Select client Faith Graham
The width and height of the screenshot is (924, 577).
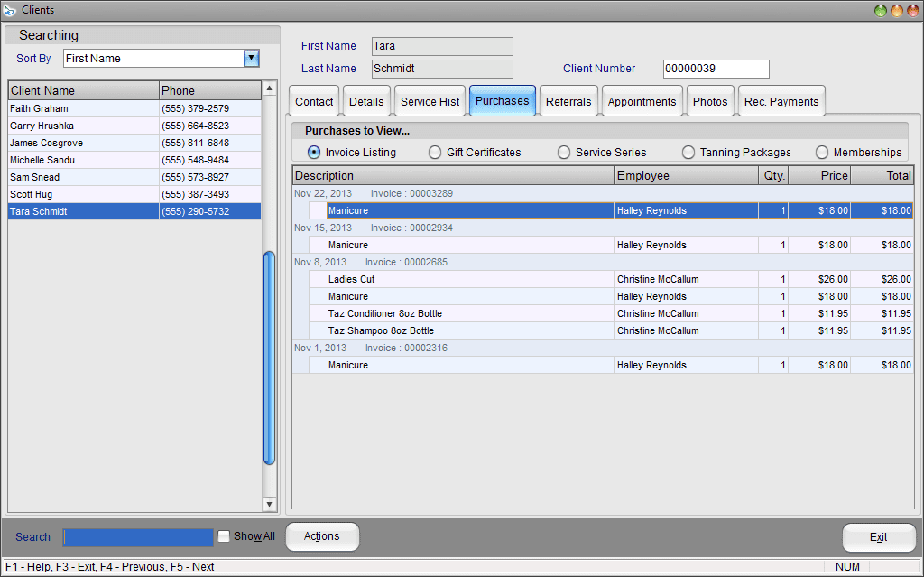pos(134,108)
